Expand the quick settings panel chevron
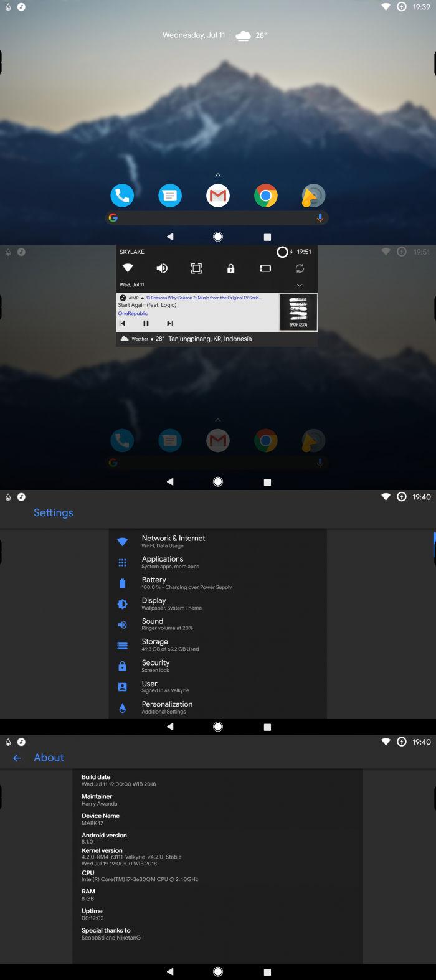 coord(300,285)
